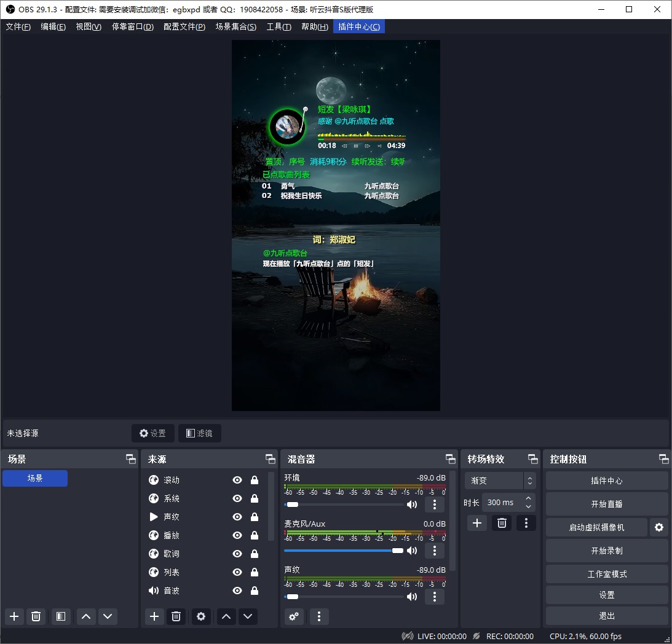This screenshot has width=672, height=644.
Task: Open source properties gear in Sources panel
Action: 201,616
